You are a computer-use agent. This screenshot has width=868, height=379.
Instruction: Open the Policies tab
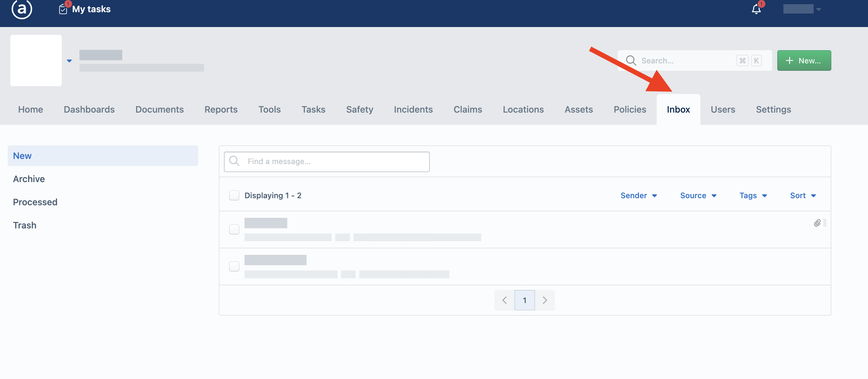click(630, 109)
